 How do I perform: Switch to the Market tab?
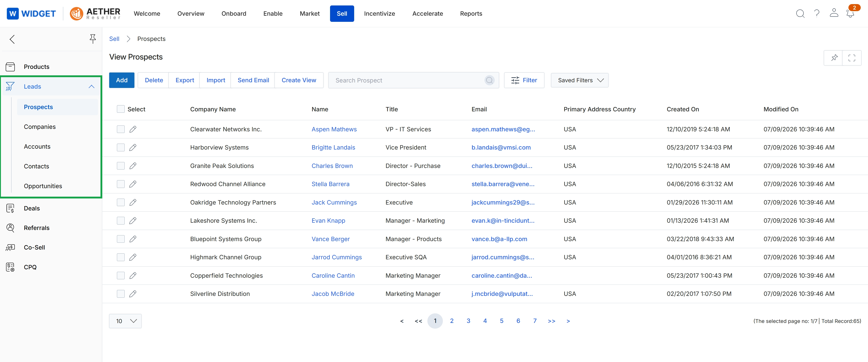point(310,13)
